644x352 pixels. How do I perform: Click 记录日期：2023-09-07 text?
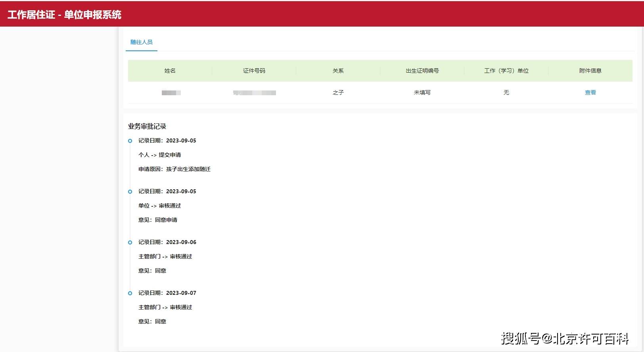point(167,293)
